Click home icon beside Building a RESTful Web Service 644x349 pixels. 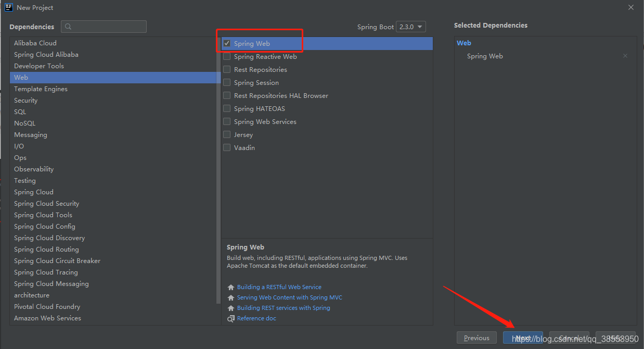tap(231, 287)
